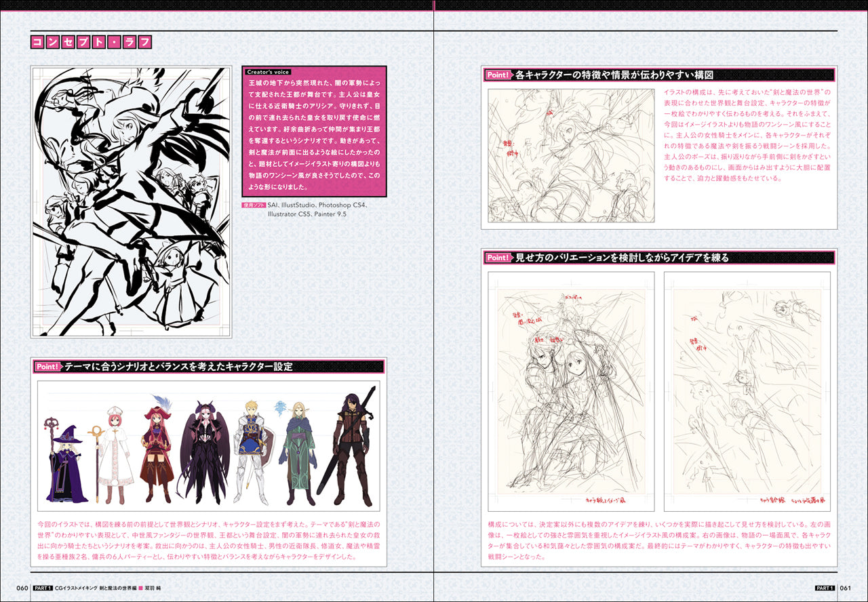The image size is (868, 602).
Task: Select the purple-robed witch character
Action: click(66, 466)
